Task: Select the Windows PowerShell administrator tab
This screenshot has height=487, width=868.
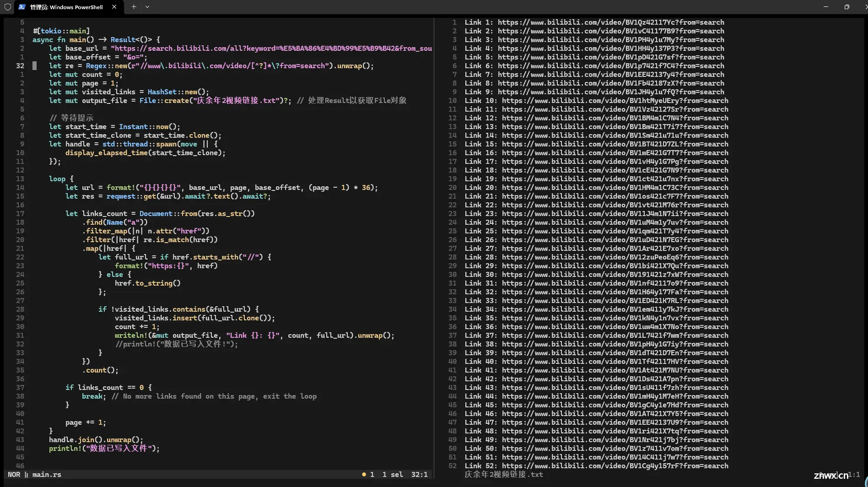Action: point(68,7)
